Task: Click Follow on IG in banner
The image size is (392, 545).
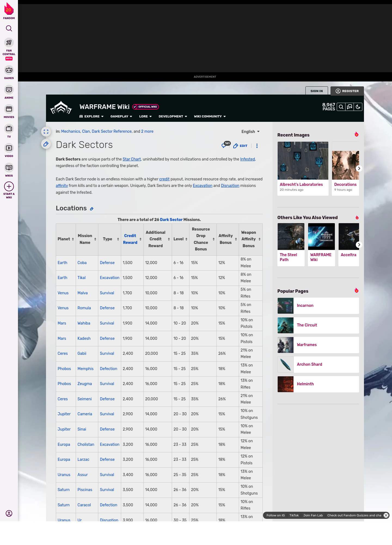Action: point(275,515)
